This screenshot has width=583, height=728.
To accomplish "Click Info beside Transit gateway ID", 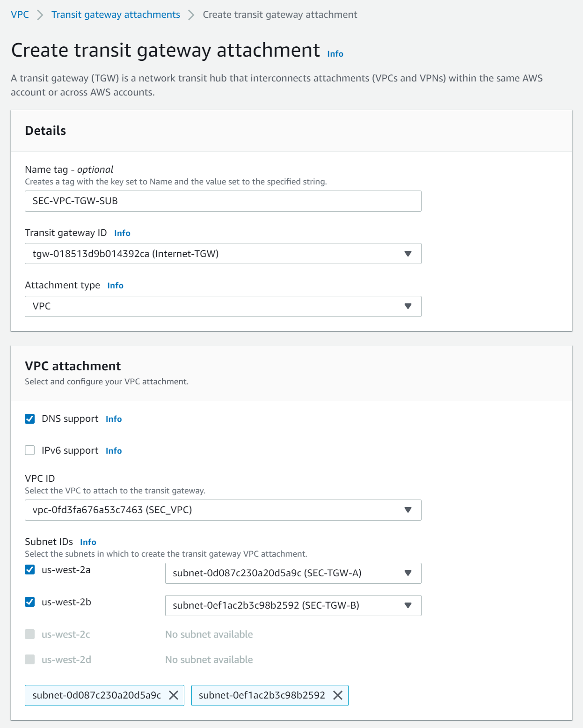I will point(122,233).
